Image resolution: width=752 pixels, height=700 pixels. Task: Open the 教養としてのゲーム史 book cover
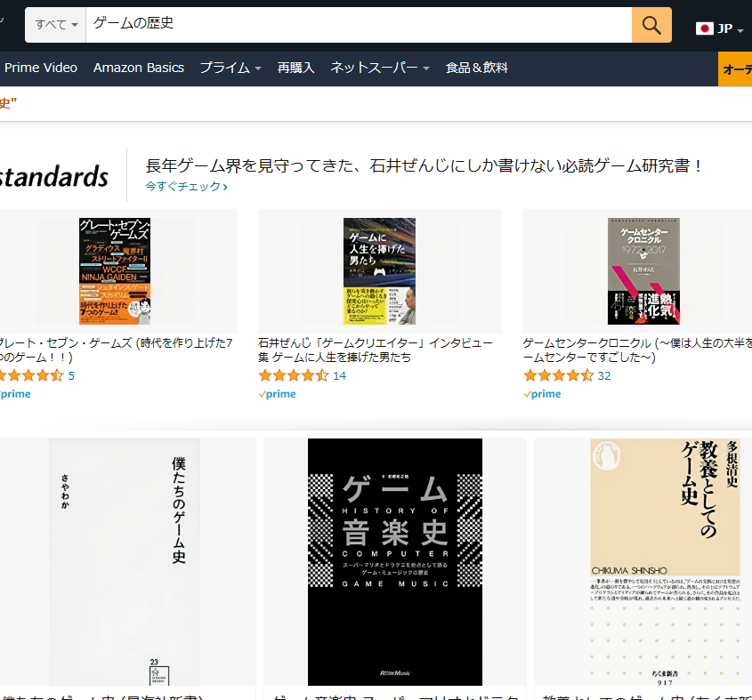tap(665, 562)
